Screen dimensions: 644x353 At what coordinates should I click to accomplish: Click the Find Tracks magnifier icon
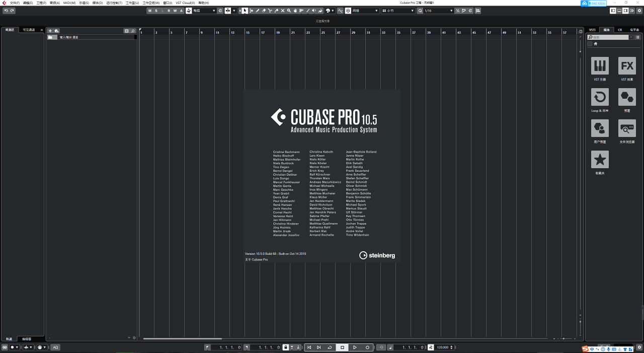tap(133, 31)
